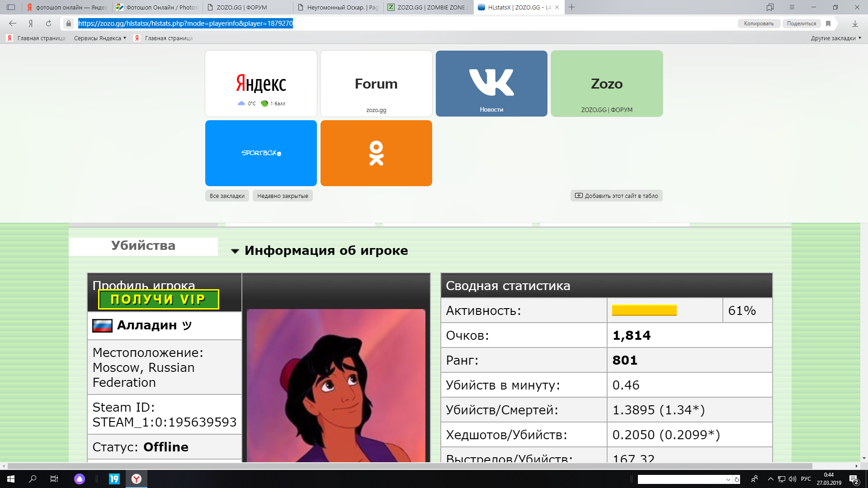Click the bookmark flag icon in the address bar
This screenshot has width=868, height=488.
click(828, 23)
